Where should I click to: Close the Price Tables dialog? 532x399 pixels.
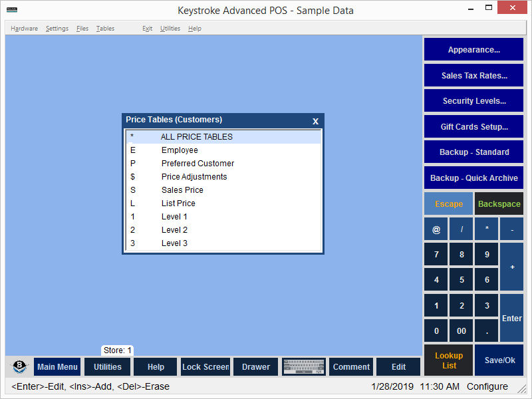pos(315,121)
